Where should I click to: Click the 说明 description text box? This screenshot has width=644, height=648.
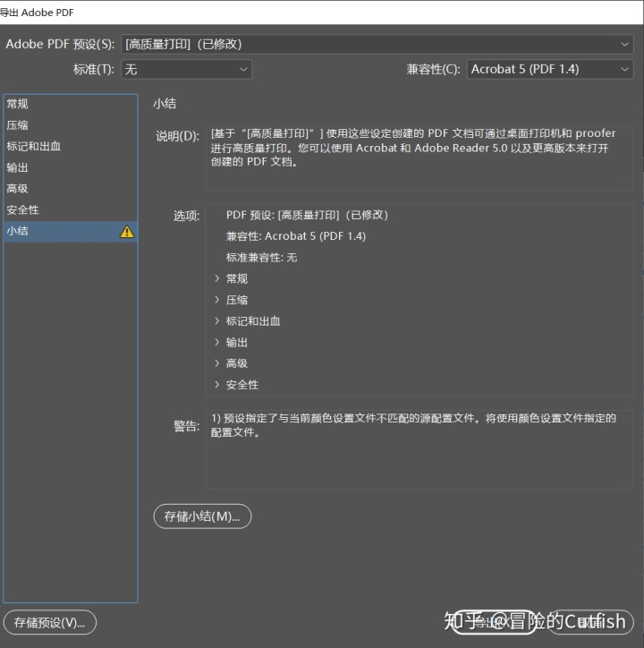coord(419,158)
